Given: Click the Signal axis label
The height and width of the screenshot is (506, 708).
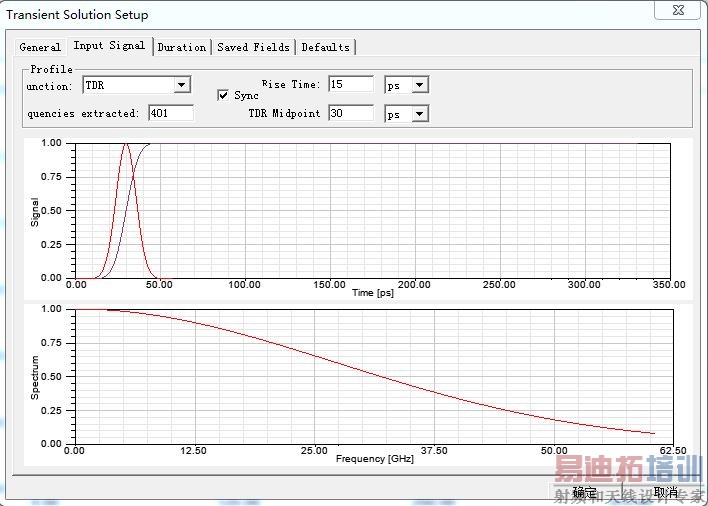Looking at the screenshot, I should click(35, 212).
